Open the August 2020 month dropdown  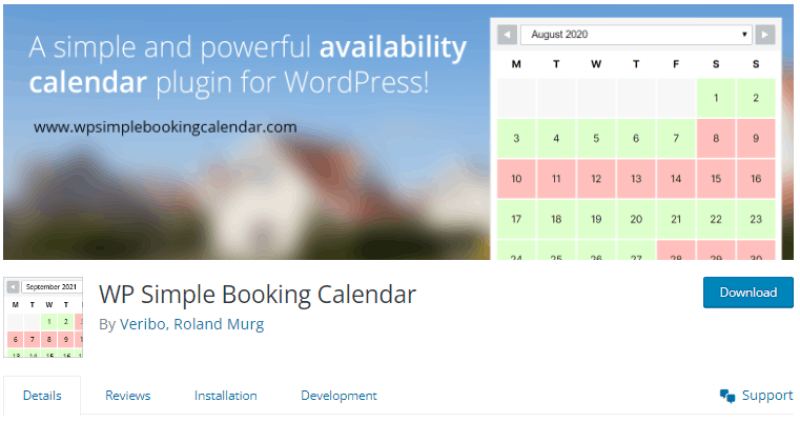[x=636, y=35]
